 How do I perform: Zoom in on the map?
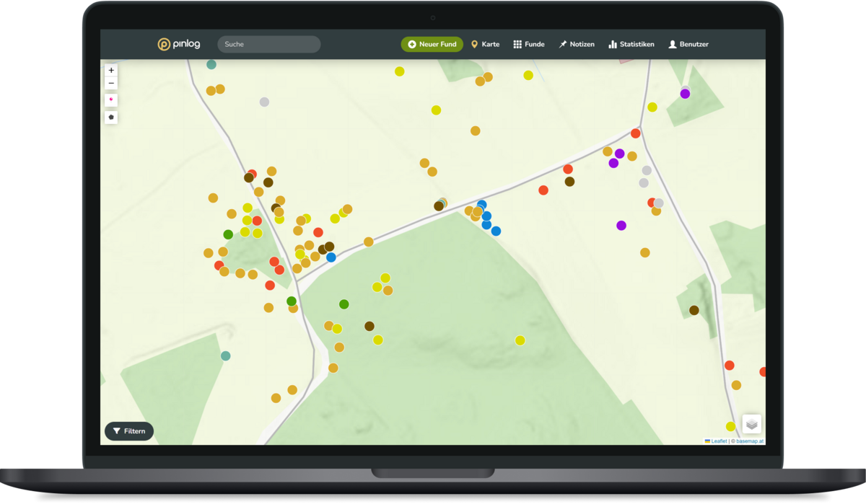pos(111,71)
